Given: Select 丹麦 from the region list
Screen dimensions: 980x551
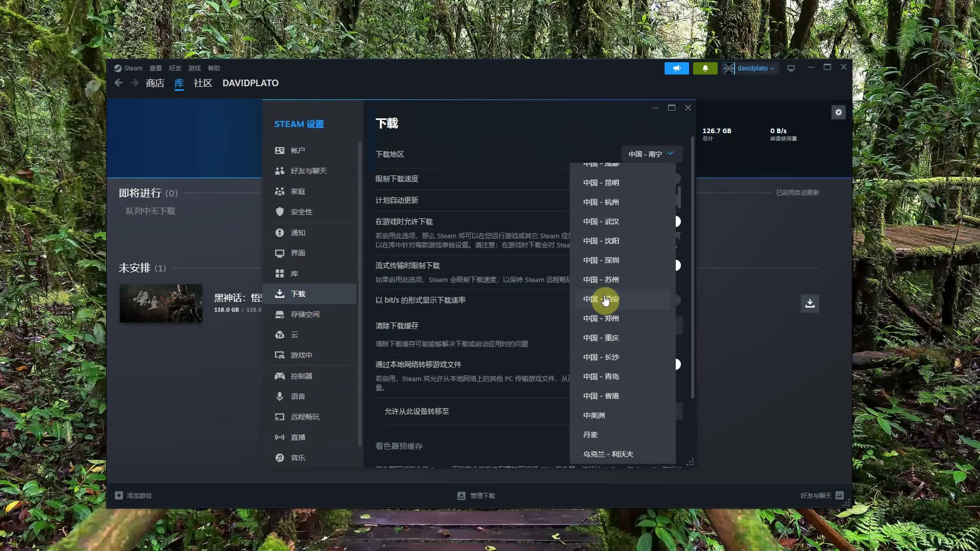Looking at the screenshot, I should 623,435.
